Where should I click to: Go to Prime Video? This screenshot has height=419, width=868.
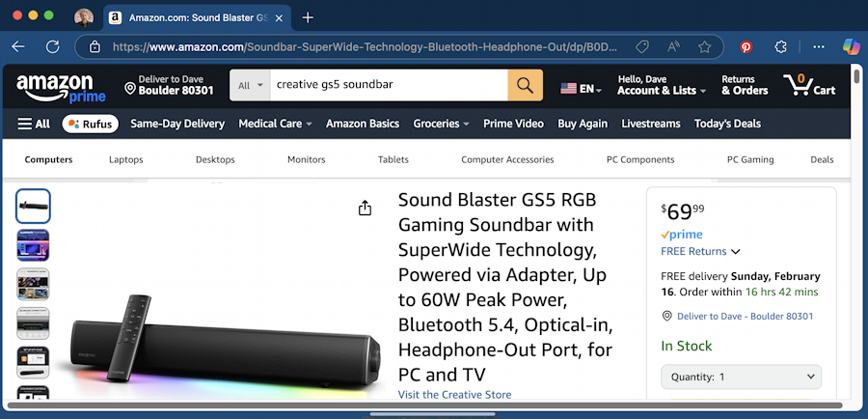[513, 124]
